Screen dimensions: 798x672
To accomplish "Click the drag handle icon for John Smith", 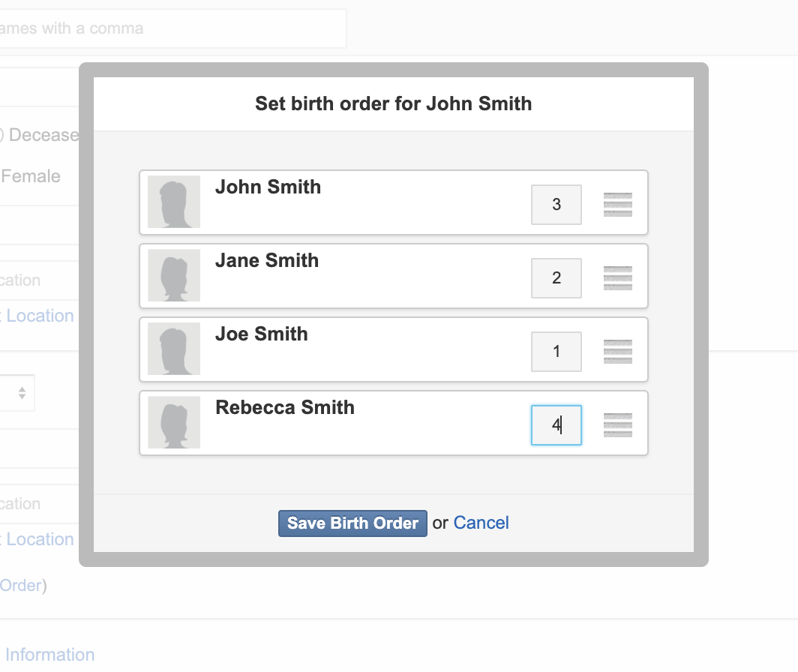I will pos(618,205).
